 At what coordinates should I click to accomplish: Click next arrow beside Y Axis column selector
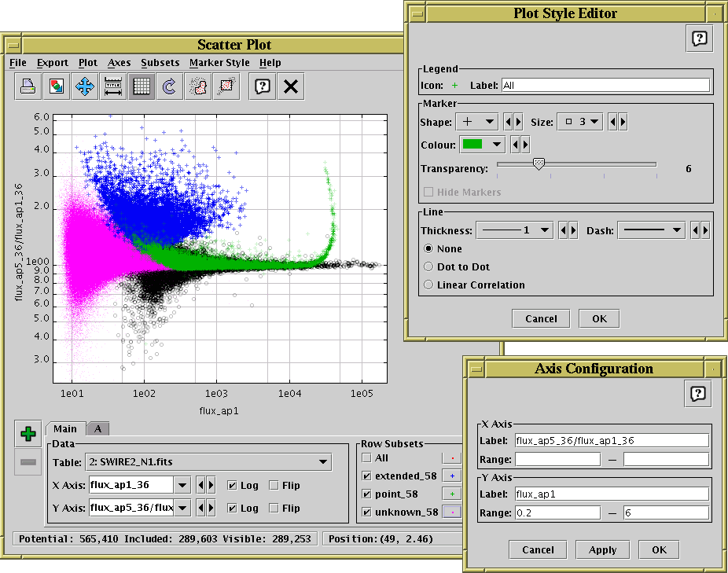[211, 508]
